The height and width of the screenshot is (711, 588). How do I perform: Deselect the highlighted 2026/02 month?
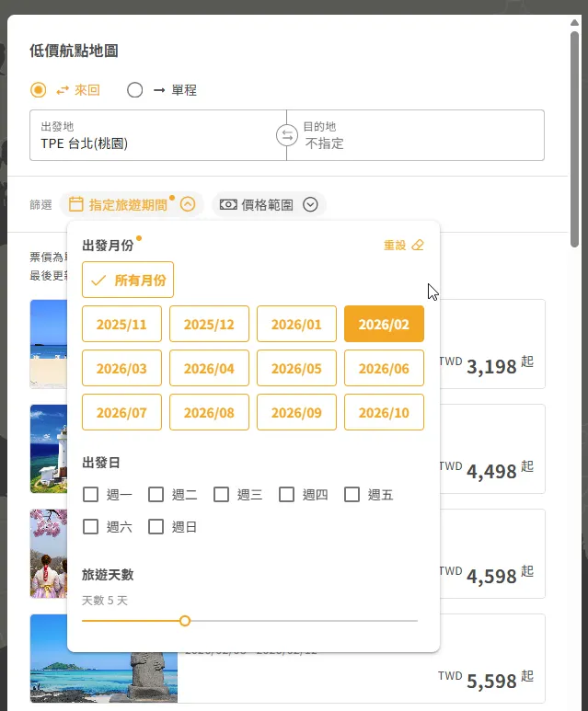[x=384, y=324]
